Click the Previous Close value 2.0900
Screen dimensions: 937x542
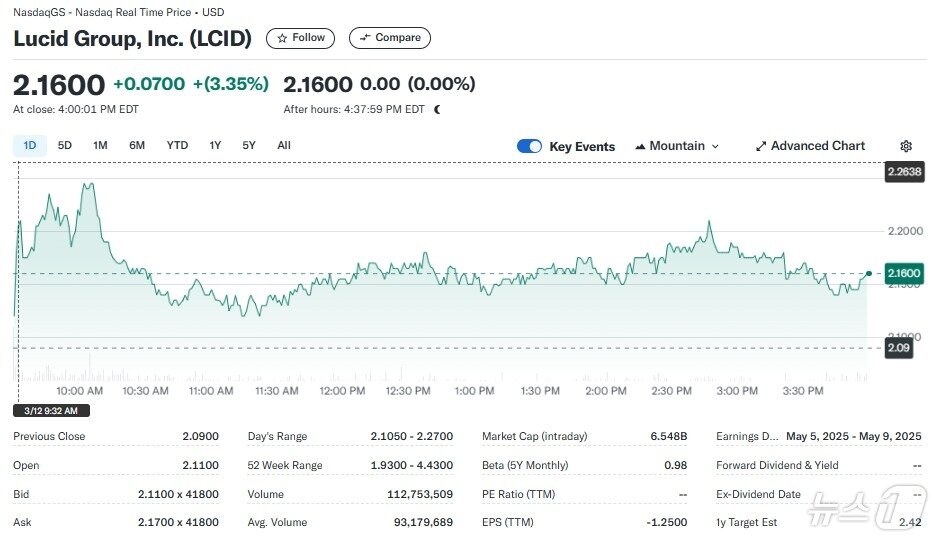pyautogui.click(x=200, y=436)
